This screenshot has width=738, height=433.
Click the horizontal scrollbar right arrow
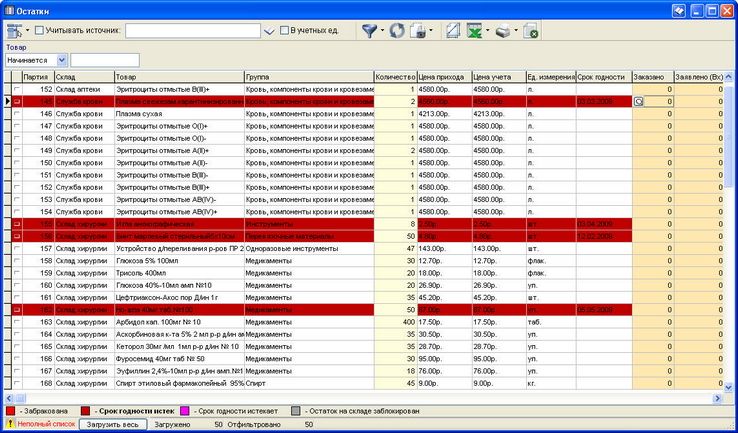[x=718, y=398]
